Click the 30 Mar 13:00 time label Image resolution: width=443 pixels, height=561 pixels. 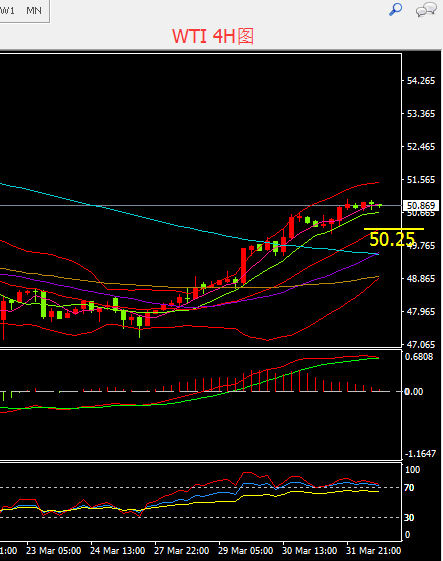click(x=310, y=551)
